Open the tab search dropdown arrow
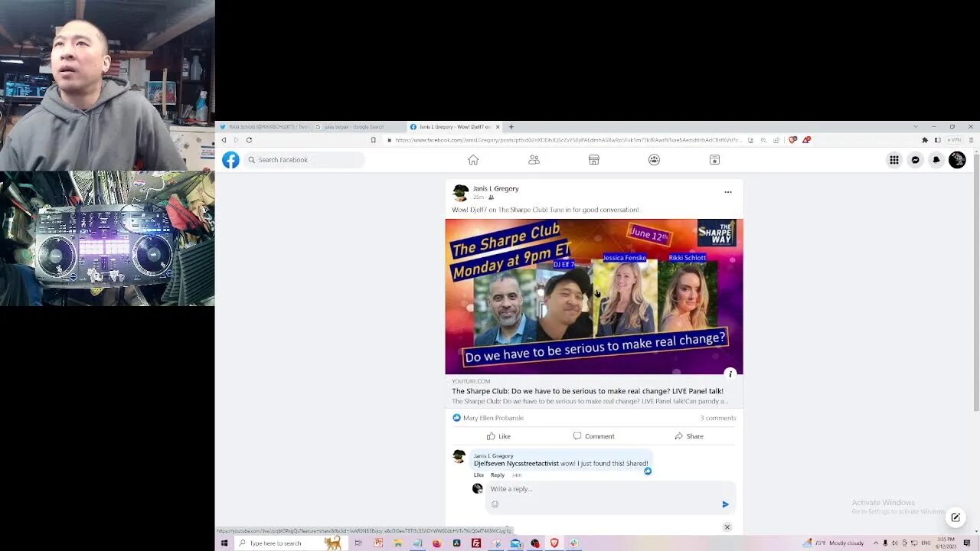The image size is (980, 551). pyautogui.click(x=916, y=127)
